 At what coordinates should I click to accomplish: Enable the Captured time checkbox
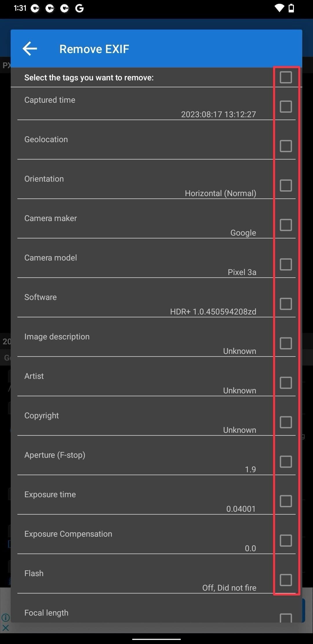point(286,106)
